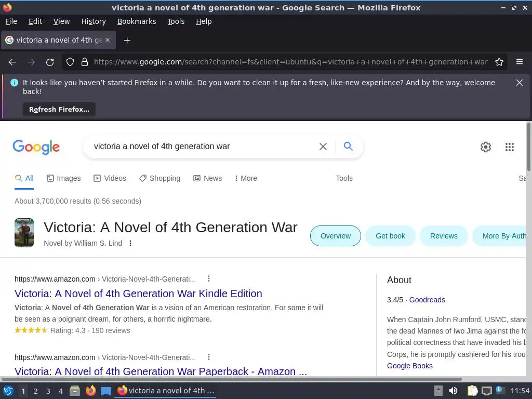The image size is (532, 399).
Task: Click the Victoria book cover thumbnail
Action: 24,233
